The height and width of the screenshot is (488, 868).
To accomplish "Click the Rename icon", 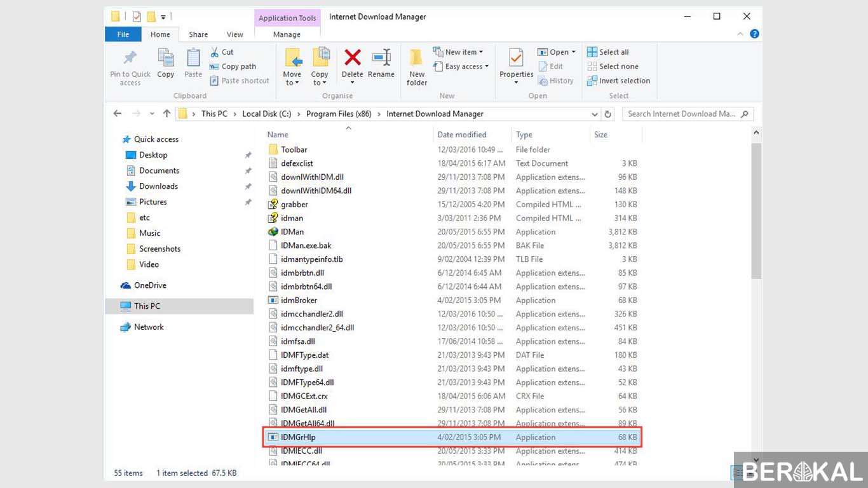I will coord(381,57).
